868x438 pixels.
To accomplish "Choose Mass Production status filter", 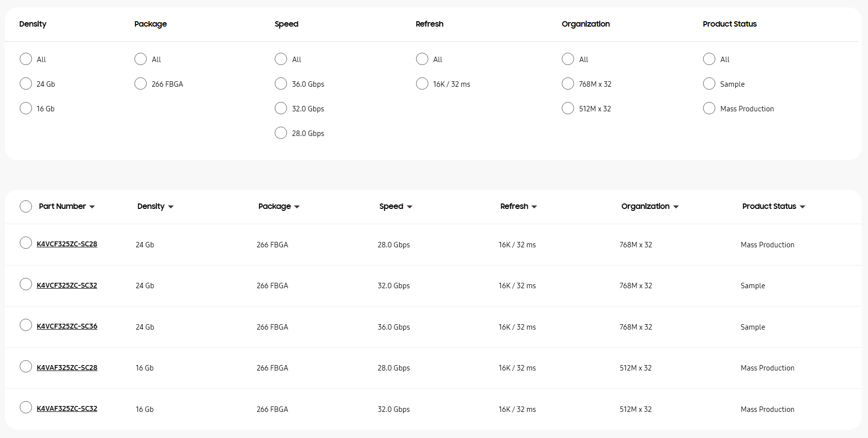I will pos(709,108).
